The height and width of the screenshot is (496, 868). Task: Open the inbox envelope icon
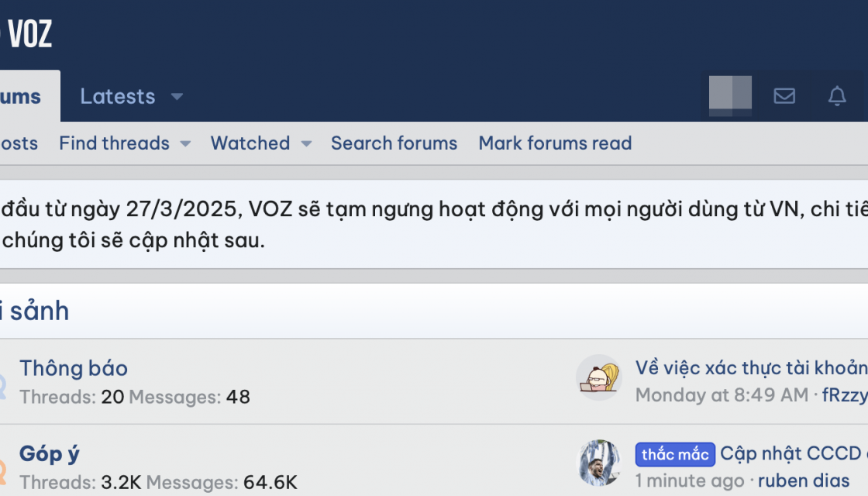pos(784,96)
